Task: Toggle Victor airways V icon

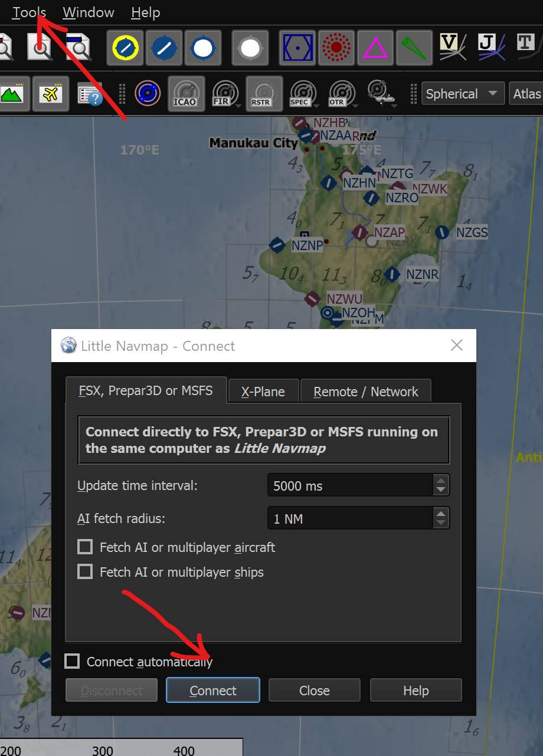Action: (x=453, y=46)
